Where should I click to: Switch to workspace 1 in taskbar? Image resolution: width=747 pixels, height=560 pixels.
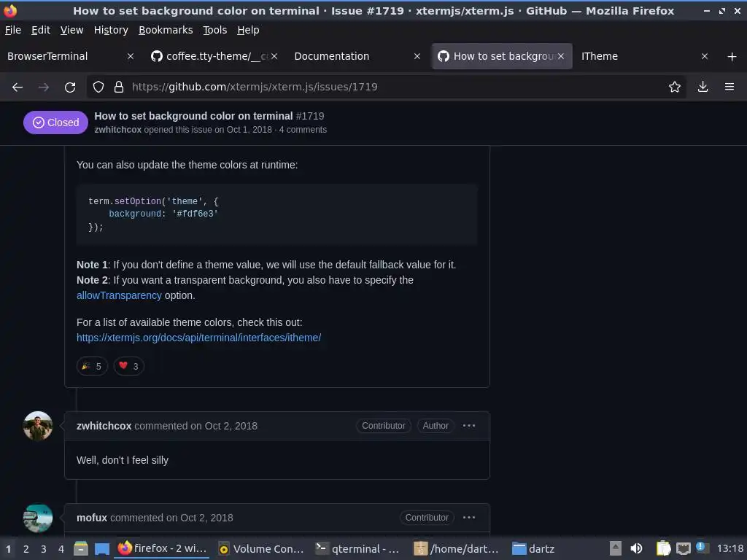[x=8, y=549]
